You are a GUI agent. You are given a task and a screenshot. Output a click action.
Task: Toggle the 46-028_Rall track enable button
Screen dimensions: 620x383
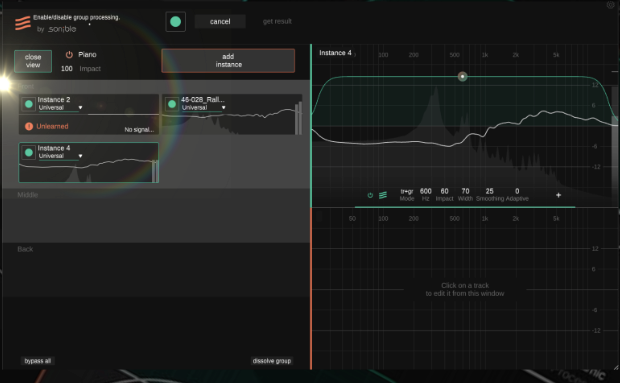pyautogui.click(x=172, y=104)
